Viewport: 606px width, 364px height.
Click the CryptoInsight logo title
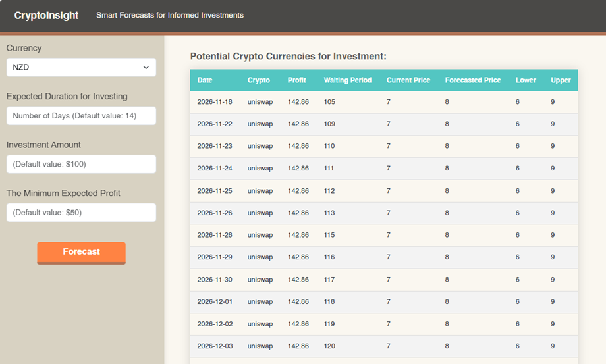tap(46, 15)
